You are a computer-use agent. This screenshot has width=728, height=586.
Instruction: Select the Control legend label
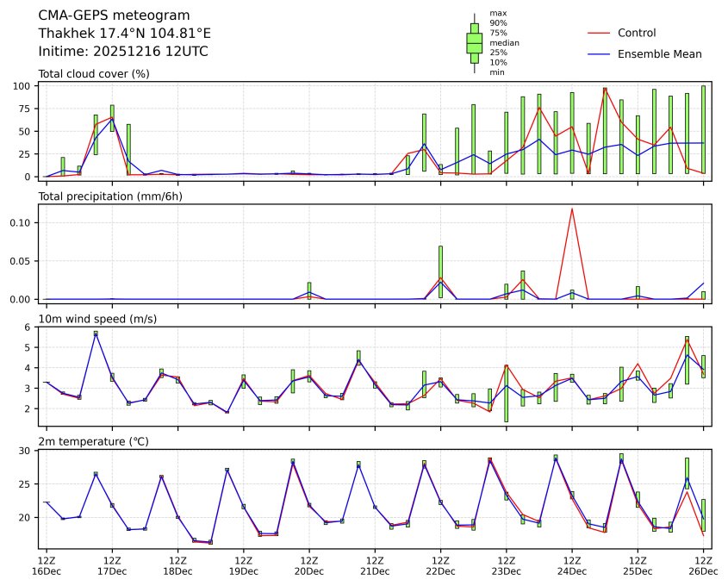(x=637, y=33)
